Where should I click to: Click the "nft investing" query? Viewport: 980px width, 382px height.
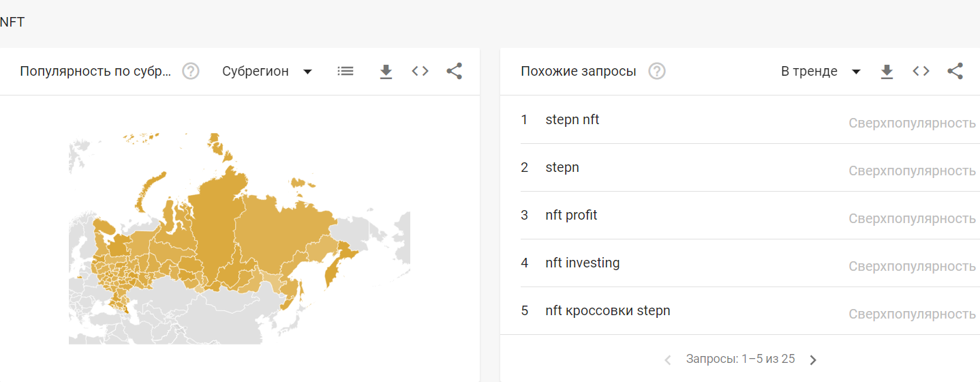[583, 263]
